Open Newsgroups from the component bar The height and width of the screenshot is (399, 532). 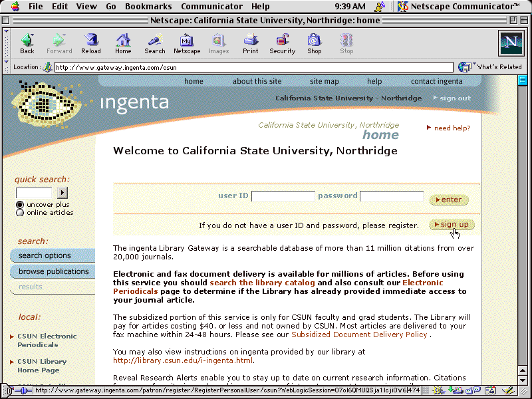pos(473,390)
